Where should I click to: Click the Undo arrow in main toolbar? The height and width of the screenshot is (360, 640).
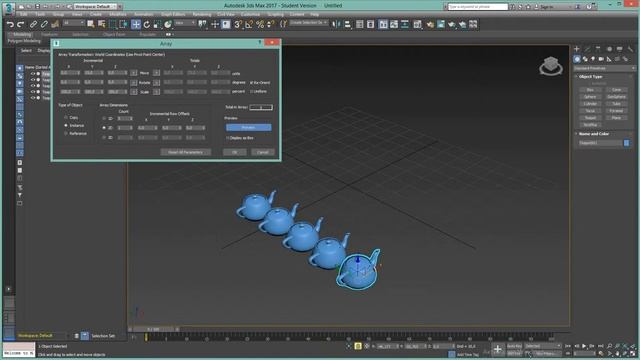point(10,24)
